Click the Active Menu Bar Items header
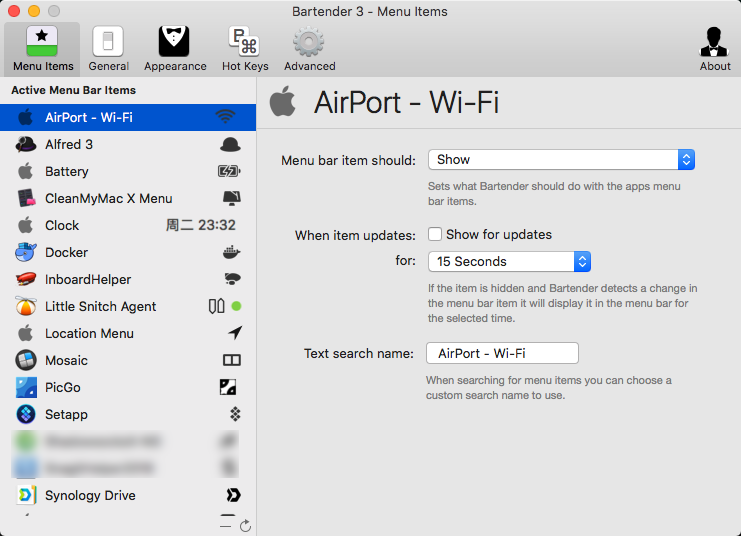 pyautogui.click(x=73, y=90)
